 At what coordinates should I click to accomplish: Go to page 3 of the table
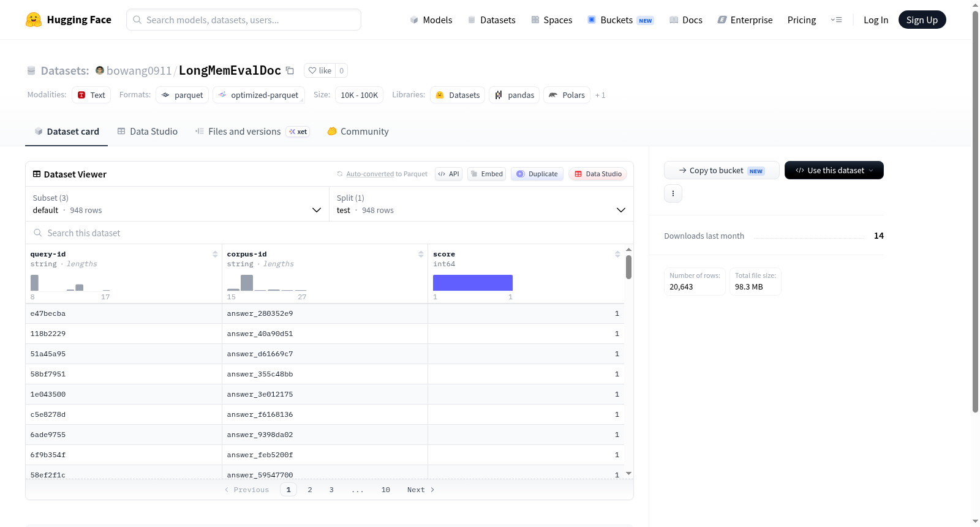(331, 490)
